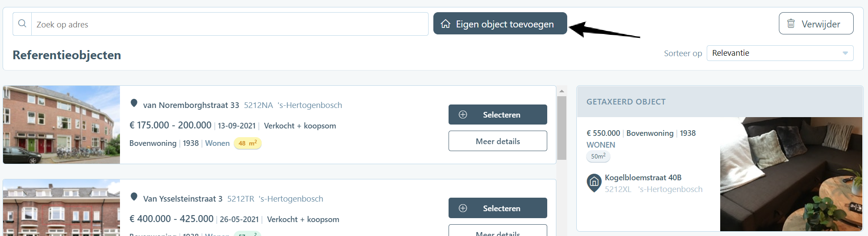
Task: Click the trash can icon on Verwijder
Action: pos(791,24)
